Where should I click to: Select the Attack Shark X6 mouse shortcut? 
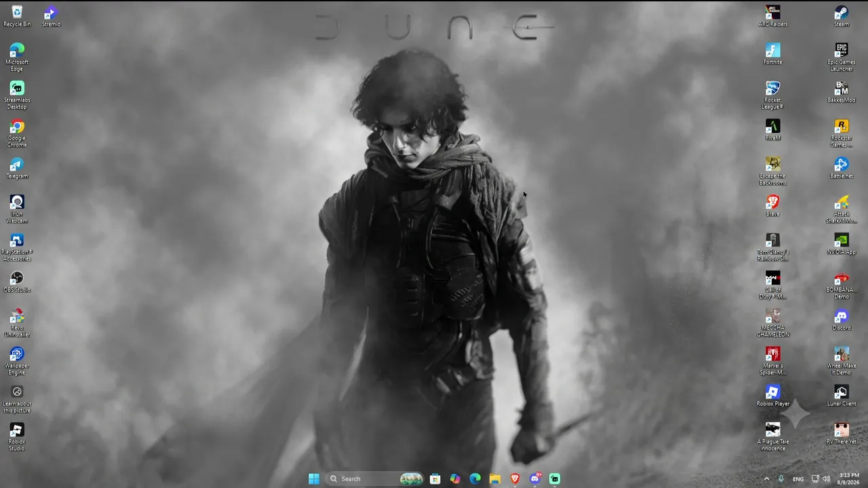pyautogui.click(x=842, y=209)
